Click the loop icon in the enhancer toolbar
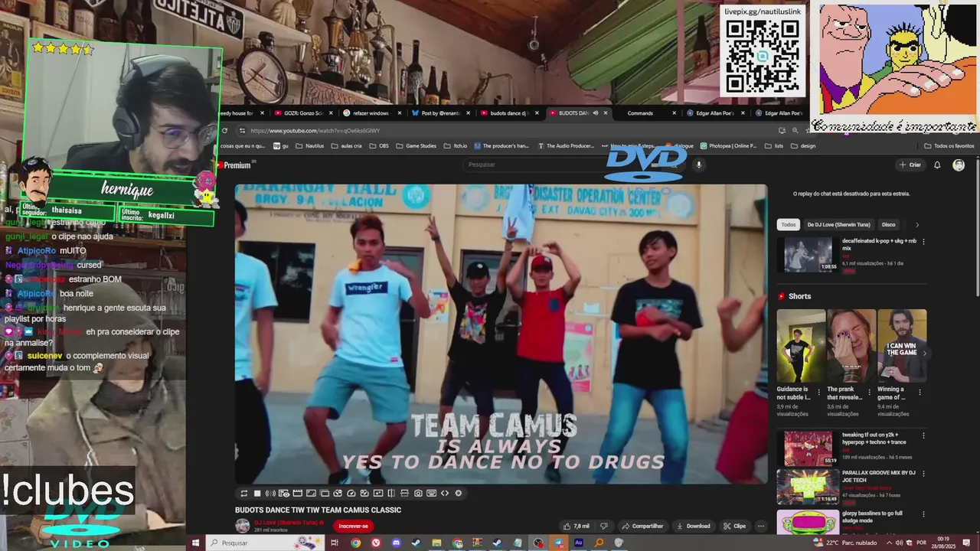Screen dimensions: 980x551 [x=244, y=494]
